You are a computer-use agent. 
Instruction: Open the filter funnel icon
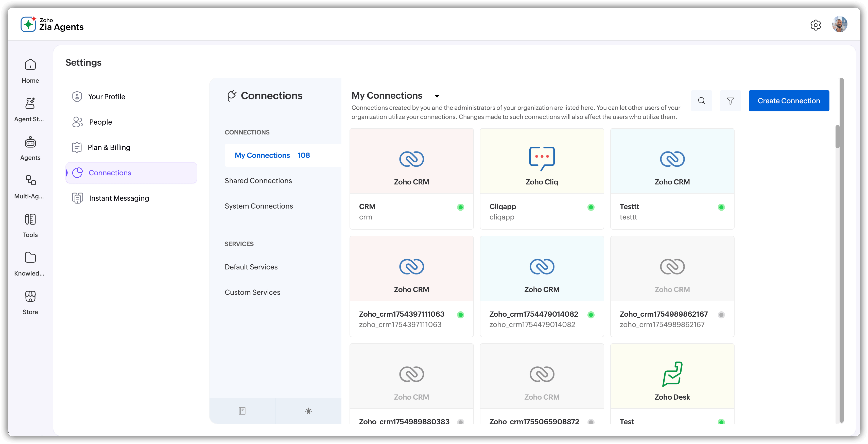(x=730, y=100)
